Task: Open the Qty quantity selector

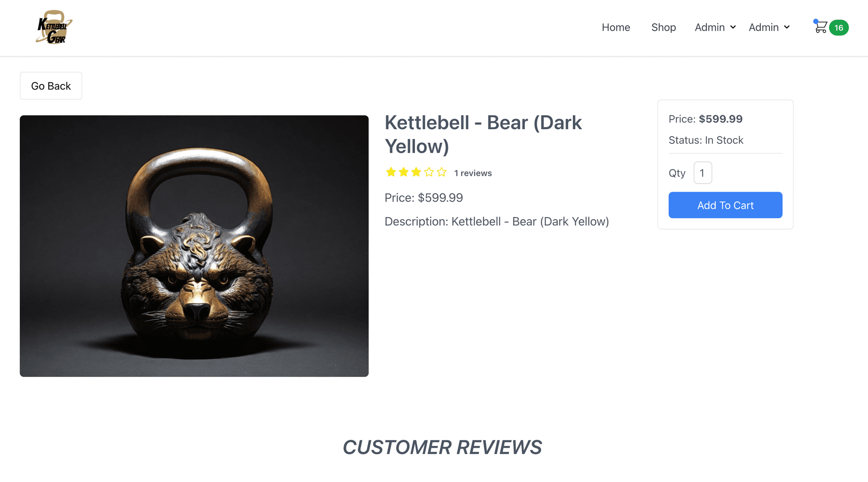Action: point(703,173)
